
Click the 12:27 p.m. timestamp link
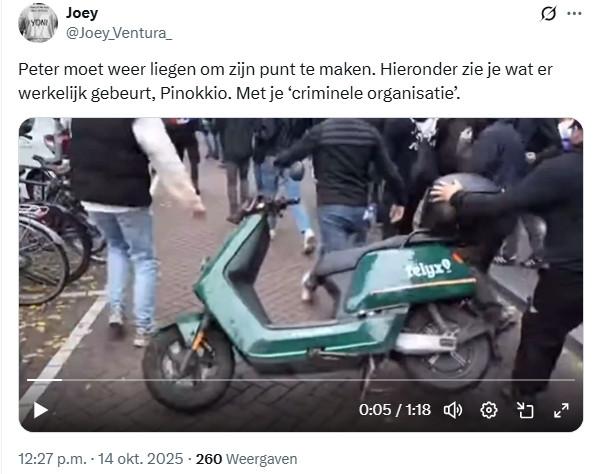tap(53, 459)
